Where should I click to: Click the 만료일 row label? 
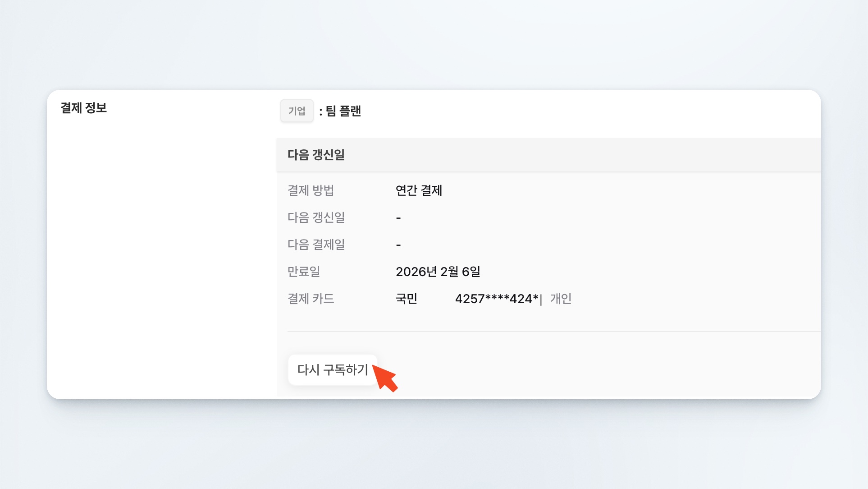tap(304, 272)
